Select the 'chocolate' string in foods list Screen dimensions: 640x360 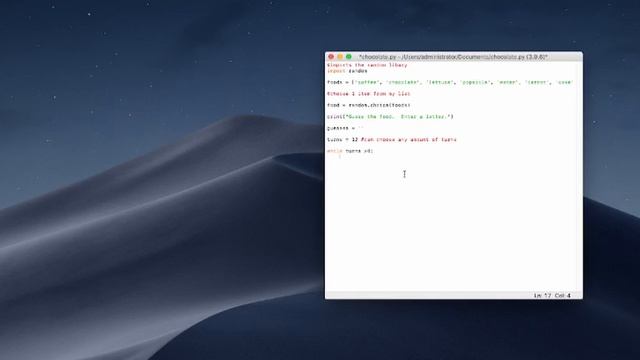(x=403, y=82)
